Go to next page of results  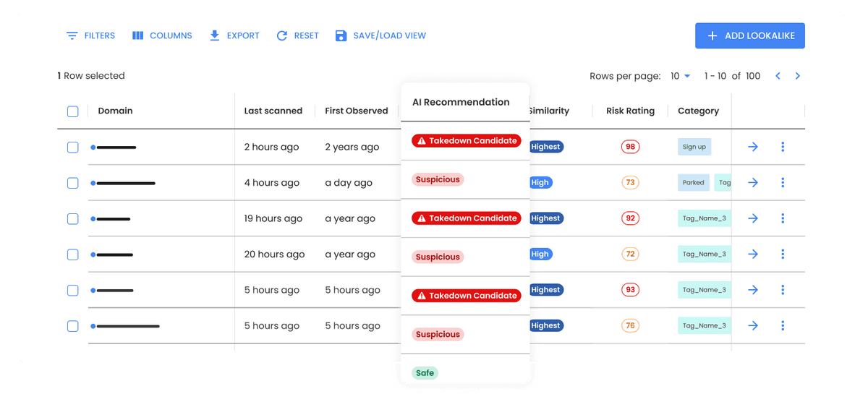coord(798,76)
